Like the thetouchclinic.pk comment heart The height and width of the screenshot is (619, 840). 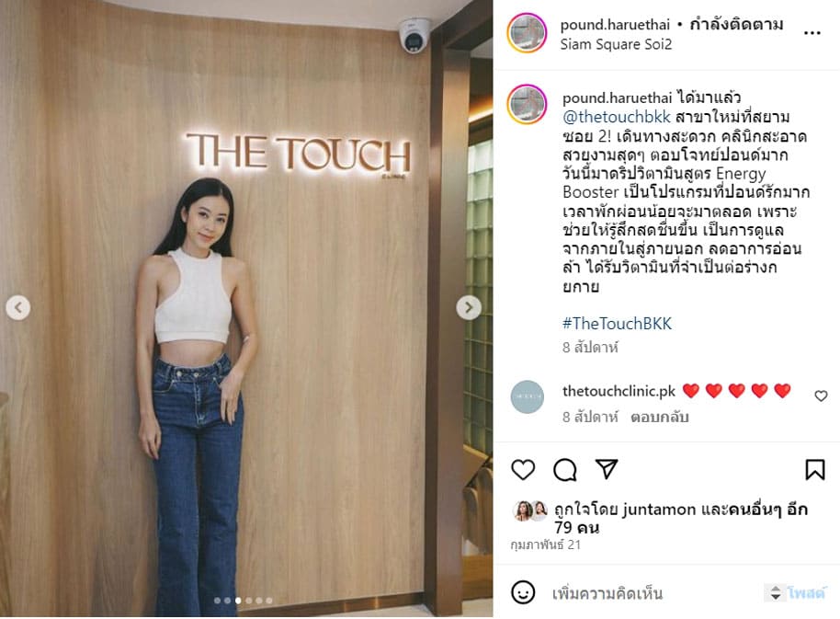pos(821,396)
